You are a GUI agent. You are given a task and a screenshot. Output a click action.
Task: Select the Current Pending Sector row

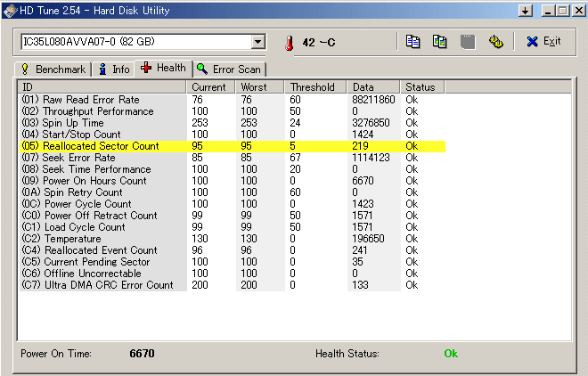(x=233, y=263)
